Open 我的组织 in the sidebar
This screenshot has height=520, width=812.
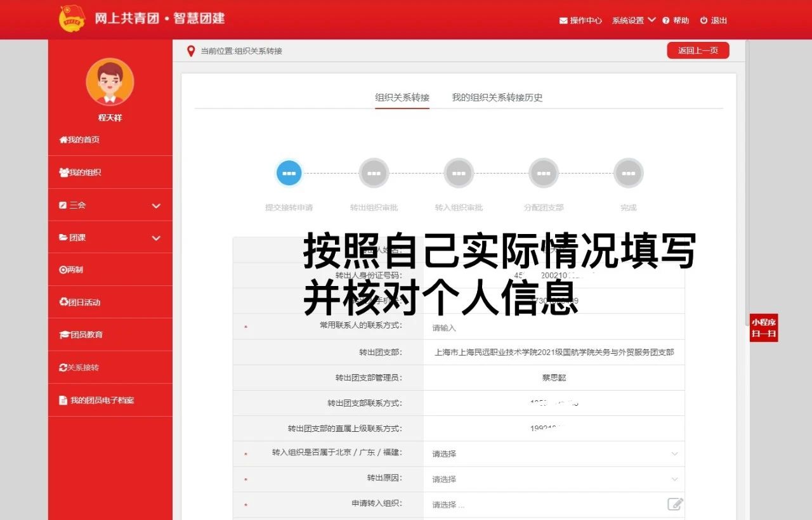[81, 172]
